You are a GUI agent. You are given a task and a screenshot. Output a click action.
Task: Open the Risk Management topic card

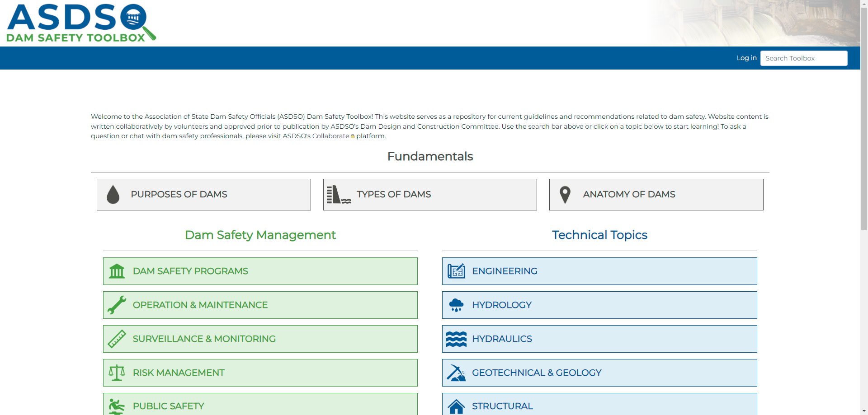tap(260, 373)
